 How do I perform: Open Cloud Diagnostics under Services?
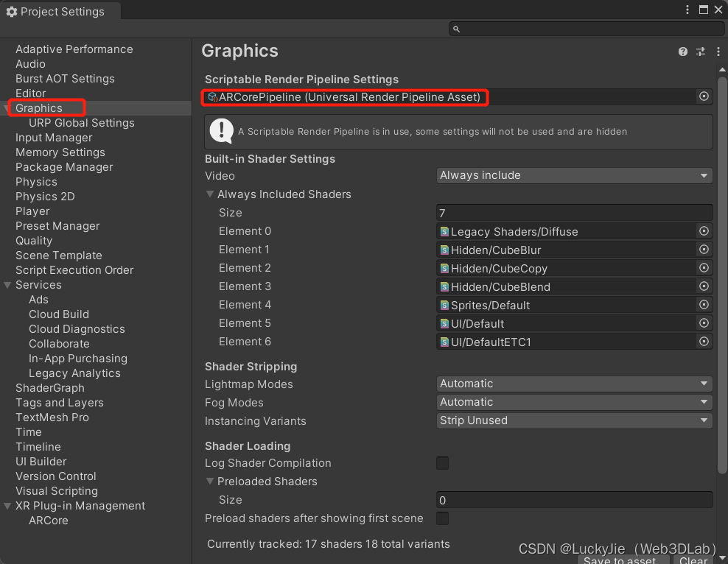coord(77,329)
